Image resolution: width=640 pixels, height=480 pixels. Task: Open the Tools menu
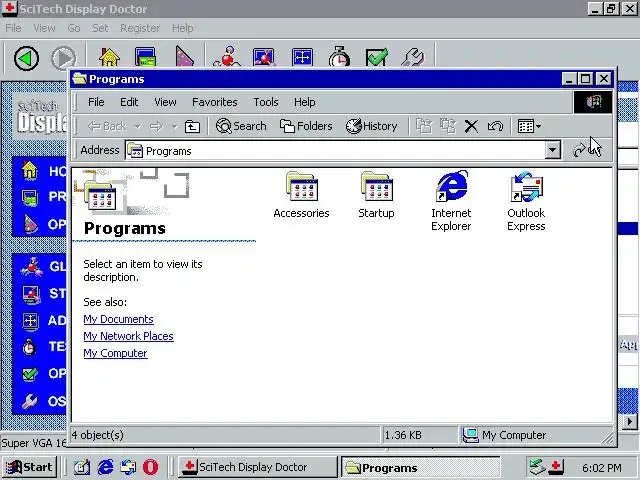coord(266,102)
